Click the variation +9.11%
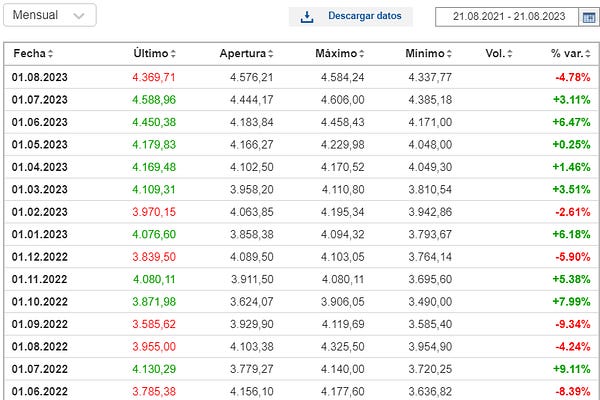 [x=571, y=369]
